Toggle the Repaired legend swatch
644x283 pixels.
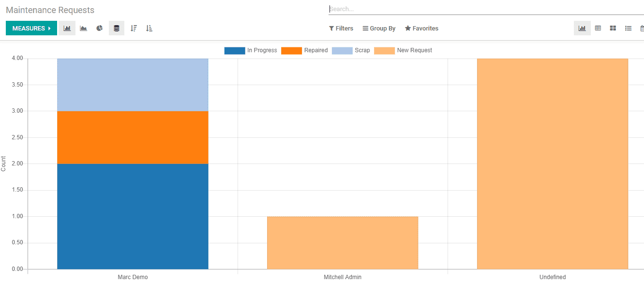coord(292,50)
